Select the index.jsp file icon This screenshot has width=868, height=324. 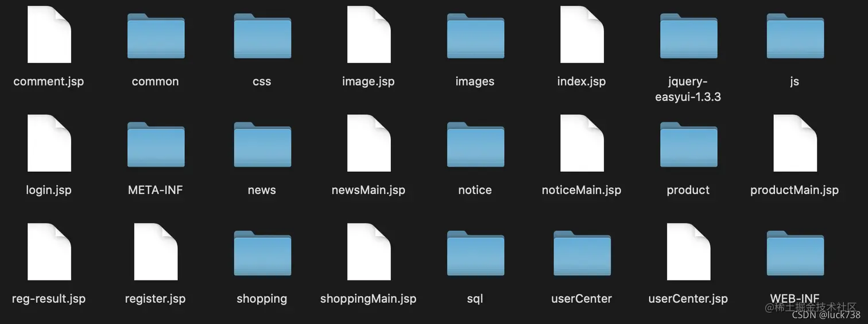[x=582, y=34]
